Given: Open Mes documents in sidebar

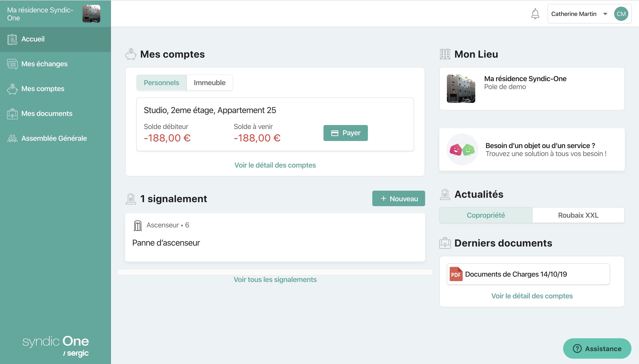Looking at the screenshot, I should click(55, 114).
